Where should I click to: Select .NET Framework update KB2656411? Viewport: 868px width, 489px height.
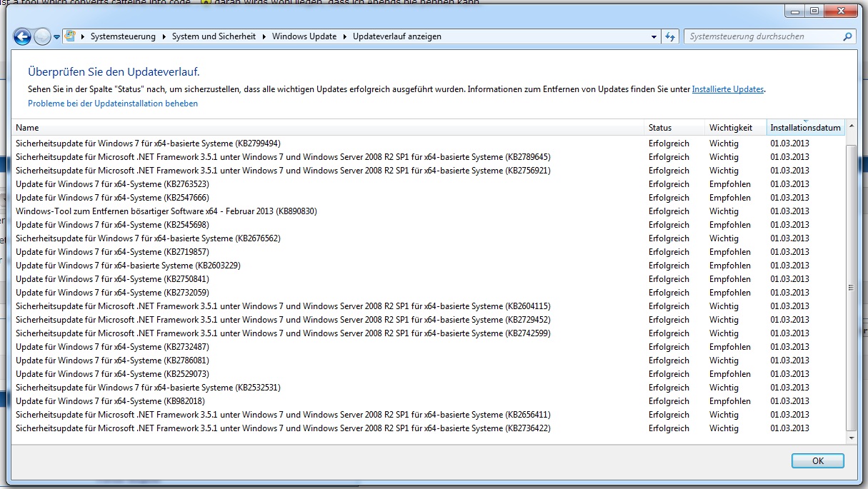coord(428,415)
